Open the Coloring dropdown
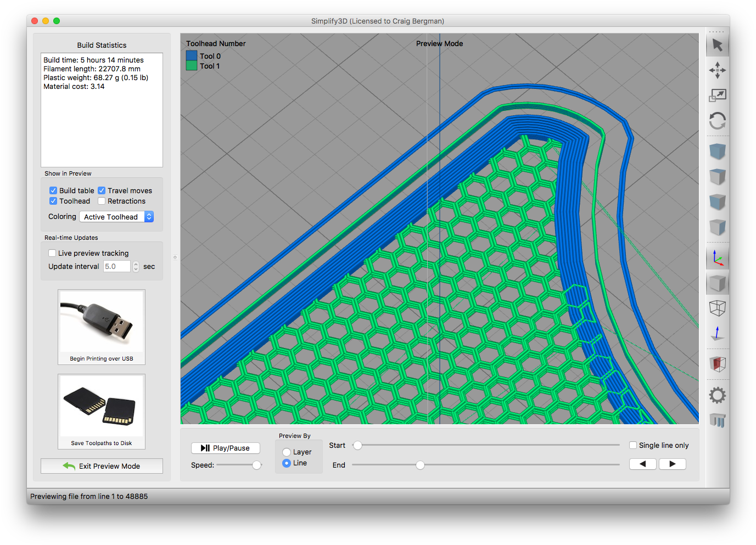This screenshot has height=545, width=756. coord(116,216)
